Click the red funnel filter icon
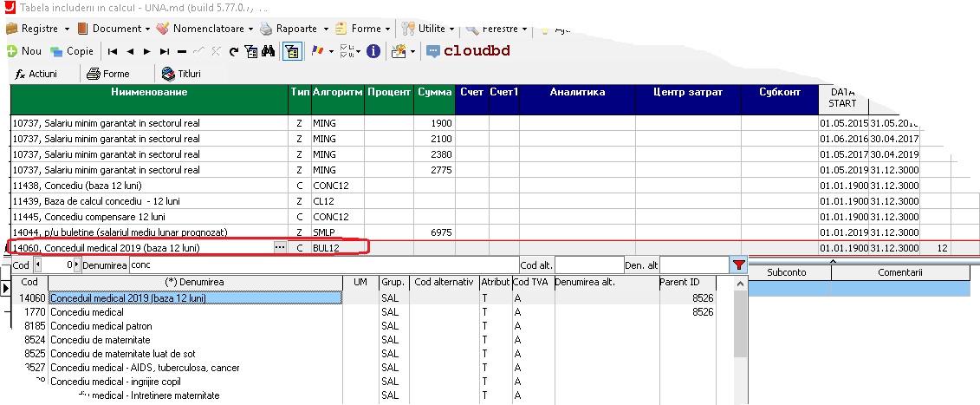The width and height of the screenshot is (980, 405). 738,265
